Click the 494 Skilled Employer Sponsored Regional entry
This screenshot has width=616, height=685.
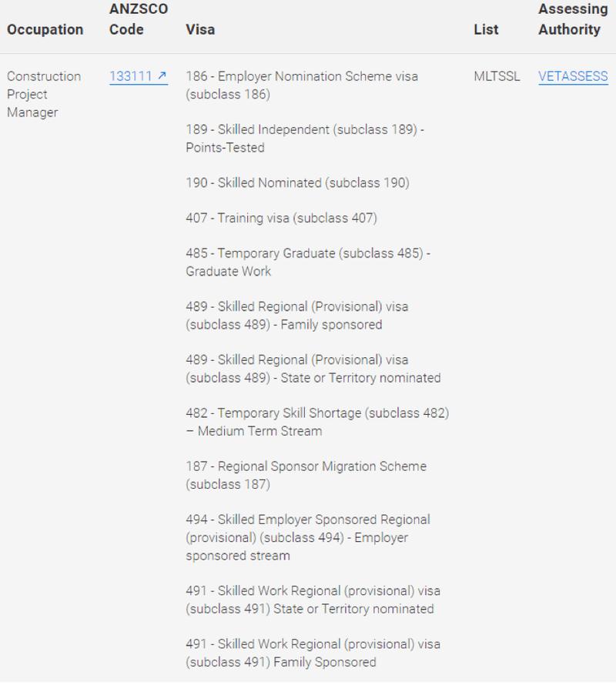coord(307,537)
